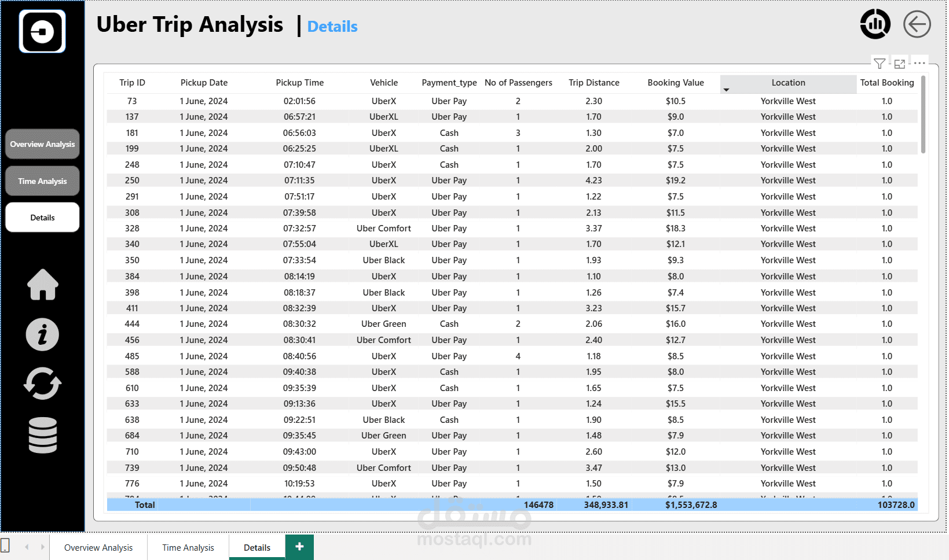Click Uber Black in trip 638 row
Screen dimensions: 949x560
[384, 420]
